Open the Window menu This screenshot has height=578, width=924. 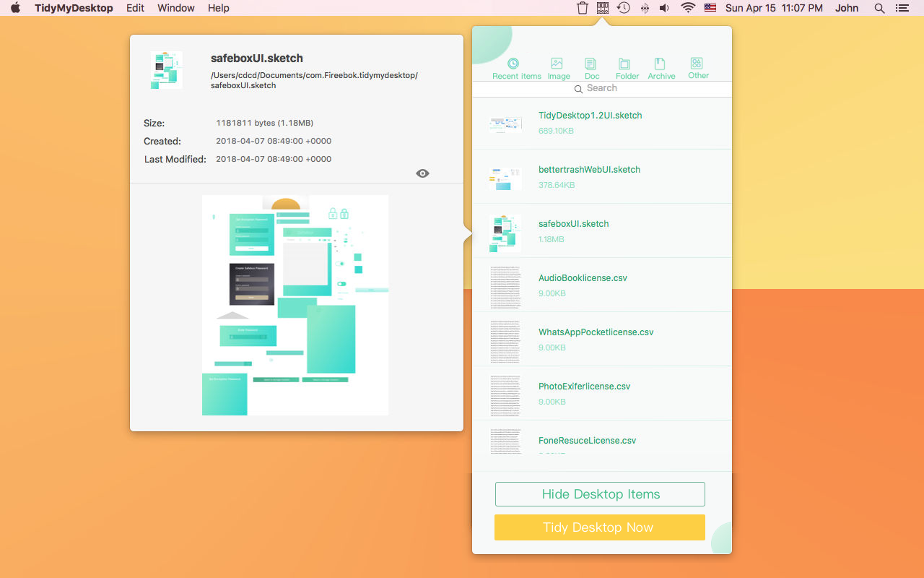[176, 8]
